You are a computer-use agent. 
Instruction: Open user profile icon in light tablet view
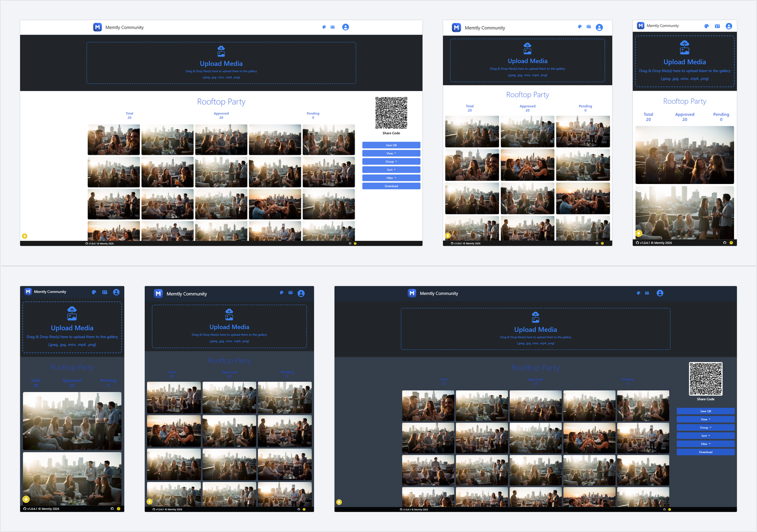pyautogui.click(x=599, y=27)
